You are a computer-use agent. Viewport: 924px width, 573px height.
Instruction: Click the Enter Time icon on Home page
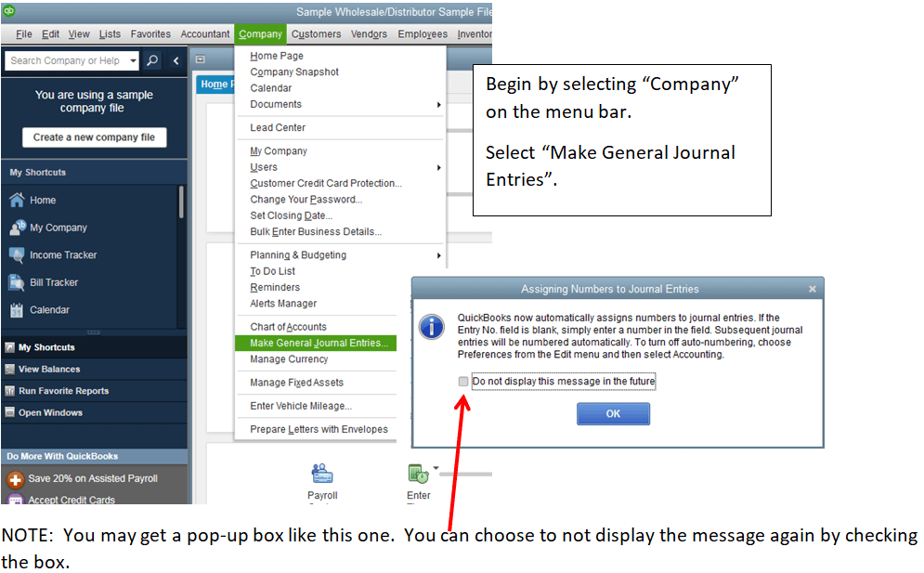pos(418,474)
